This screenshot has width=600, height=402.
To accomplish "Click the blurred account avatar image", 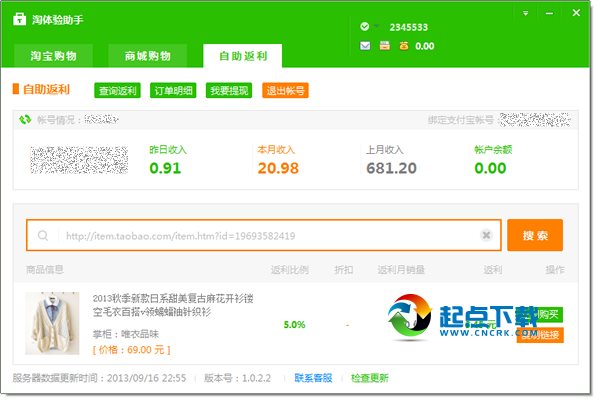I will pyautogui.click(x=79, y=160).
